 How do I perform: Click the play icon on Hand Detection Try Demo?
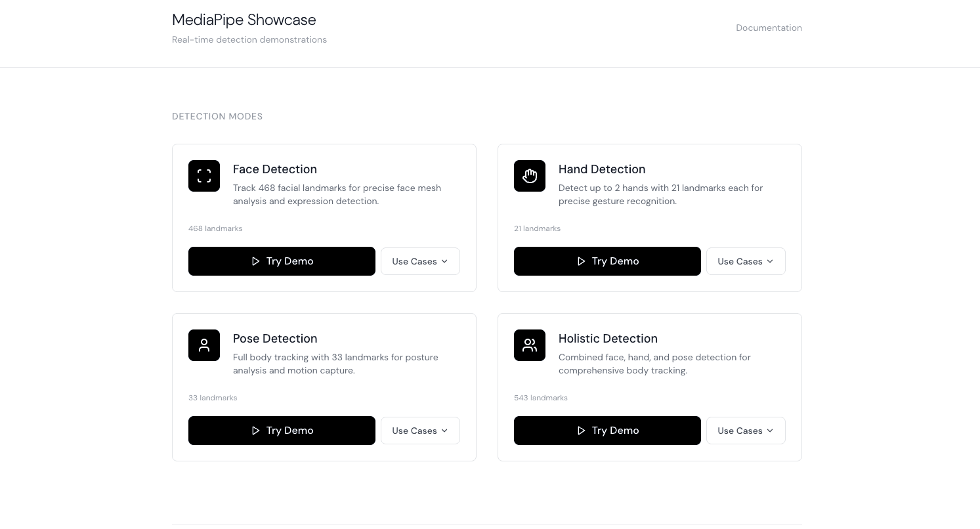(582, 261)
